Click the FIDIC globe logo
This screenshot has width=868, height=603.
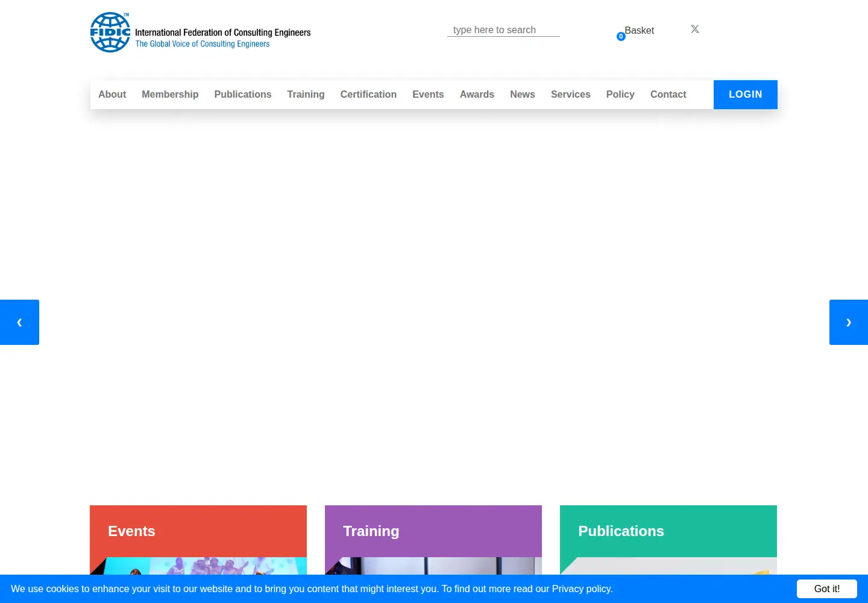pyautogui.click(x=110, y=33)
